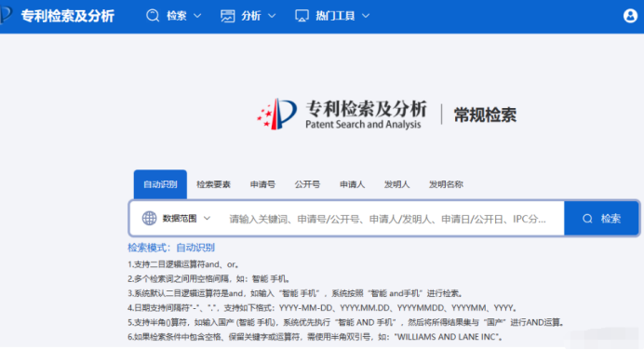This screenshot has width=644, height=350.
Task: Click the user account avatar icon
Action: (630, 16)
